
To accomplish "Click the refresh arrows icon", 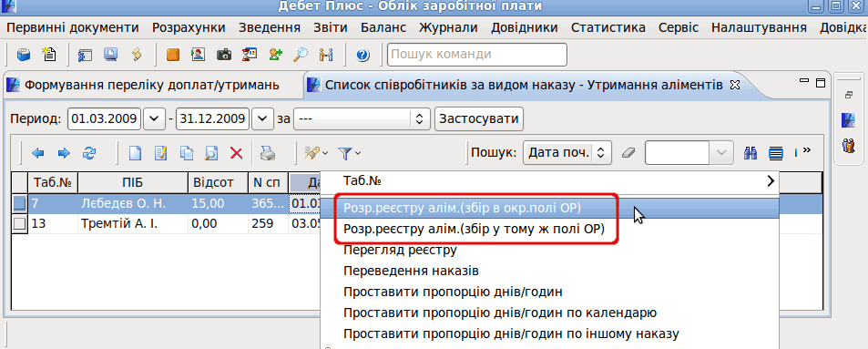I will pyautogui.click(x=88, y=153).
